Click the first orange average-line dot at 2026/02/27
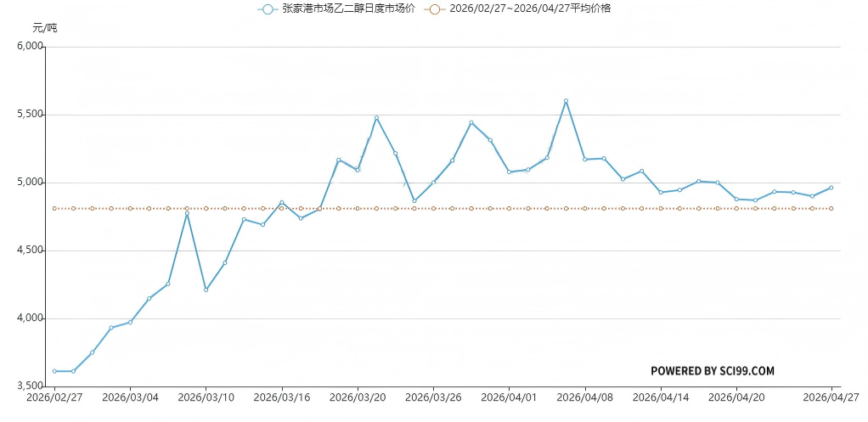Screen dimensions: 868x422 pyautogui.click(x=54, y=208)
